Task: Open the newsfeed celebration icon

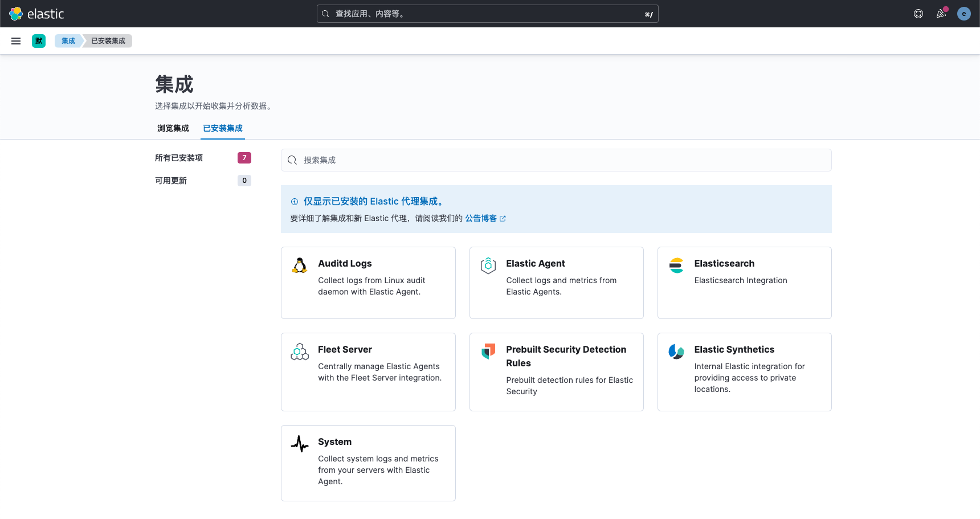Action: (x=941, y=14)
